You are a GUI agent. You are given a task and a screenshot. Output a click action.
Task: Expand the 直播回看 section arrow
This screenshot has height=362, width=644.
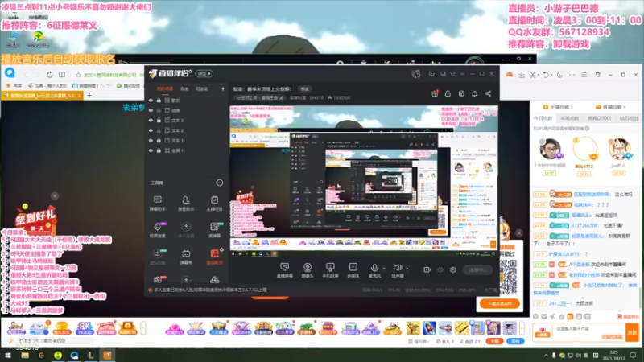pos(625,107)
